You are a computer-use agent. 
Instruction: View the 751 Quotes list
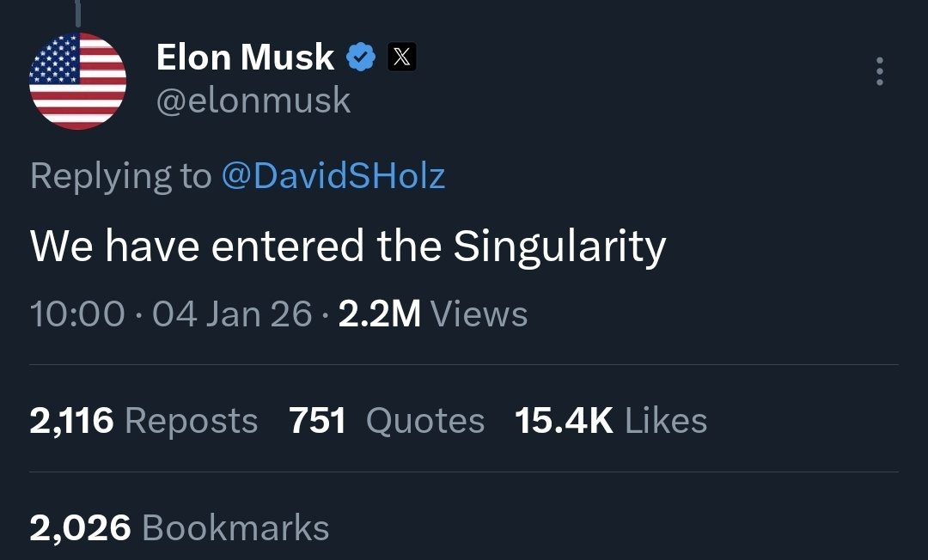[387, 421]
